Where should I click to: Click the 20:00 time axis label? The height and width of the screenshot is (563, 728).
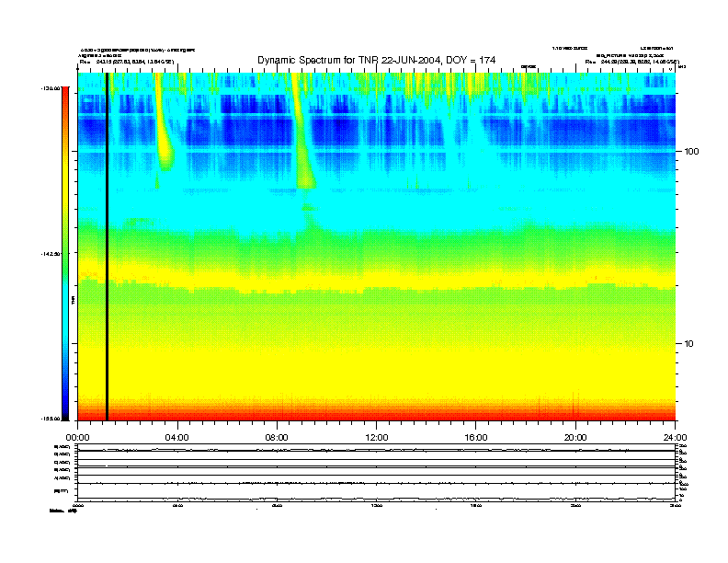pos(575,438)
